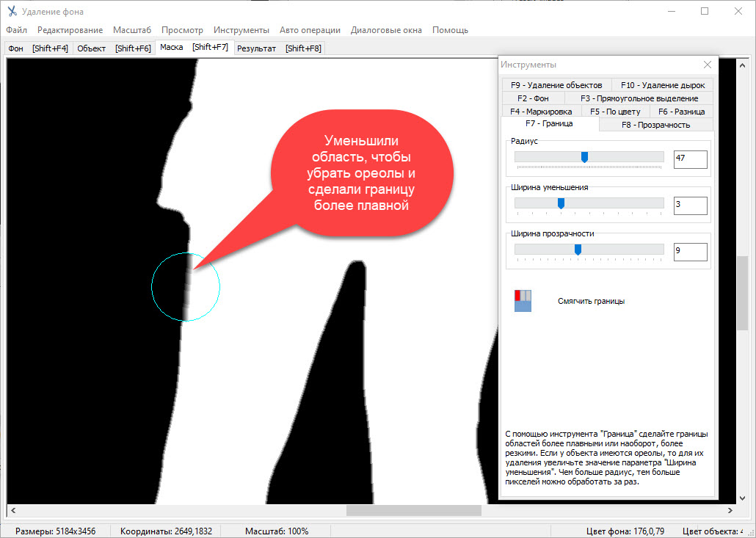The height and width of the screenshot is (538, 756).
Task: Click the Ширина уменьшения slider handle
Action: (x=561, y=203)
